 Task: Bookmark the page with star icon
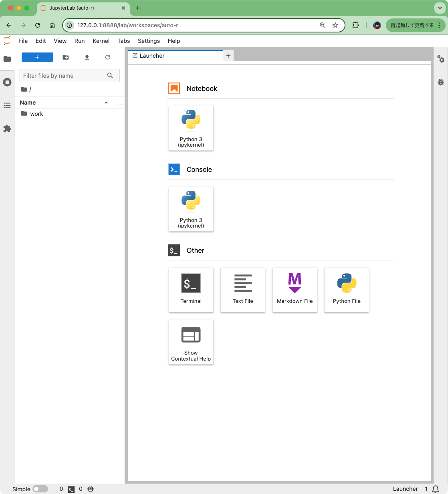(335, 25)
